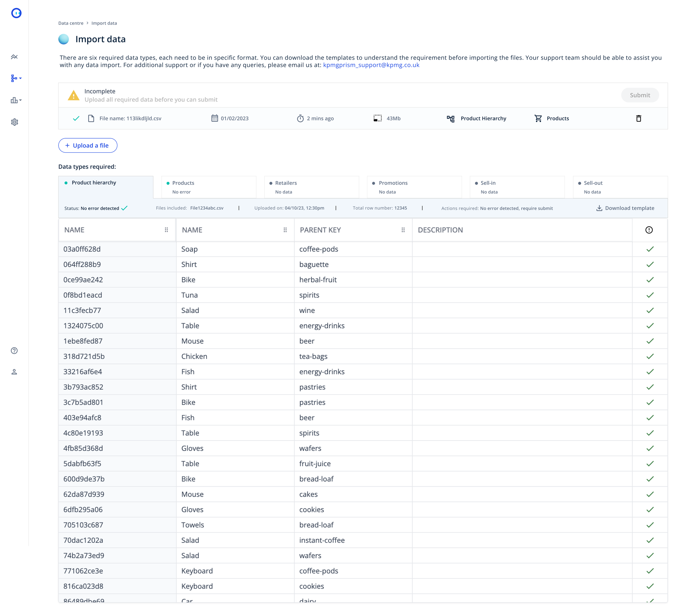The height and width of the screenshot is (605, 700).
Task: Click the trash icon to delete uploaded file
Action: coord(638,118)
